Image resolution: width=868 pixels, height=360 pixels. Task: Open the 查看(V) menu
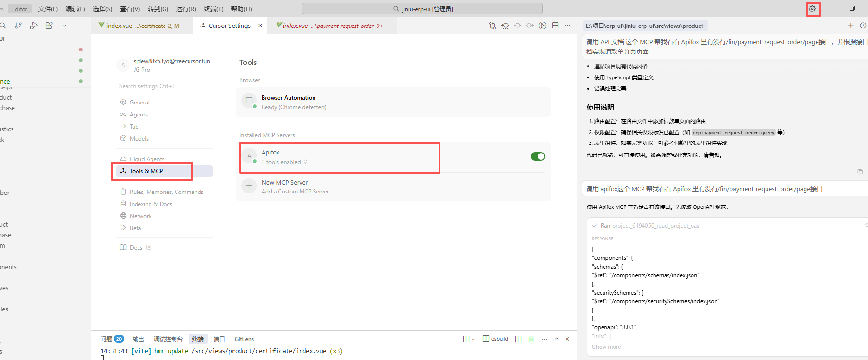point(130,9)
